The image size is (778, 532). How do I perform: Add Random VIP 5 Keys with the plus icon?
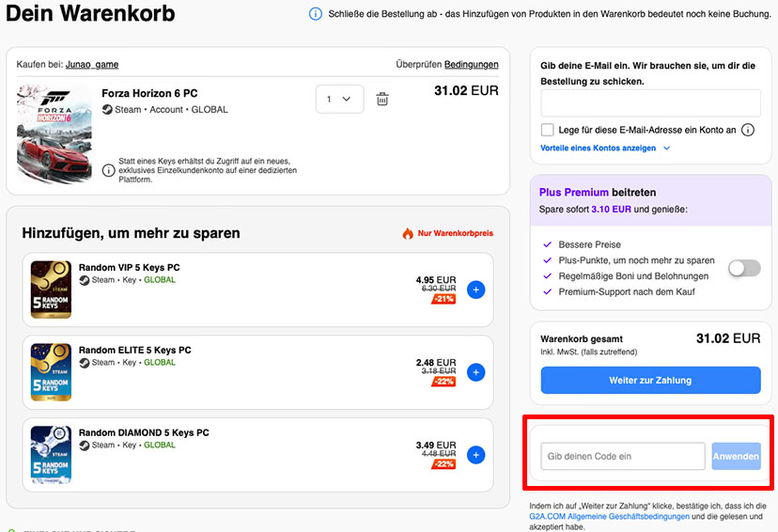pos(475,289)
